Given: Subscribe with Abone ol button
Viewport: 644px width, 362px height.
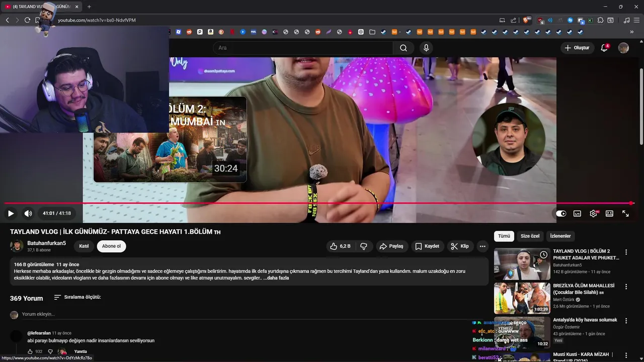Looking at the screenshot, I should 111,246.
